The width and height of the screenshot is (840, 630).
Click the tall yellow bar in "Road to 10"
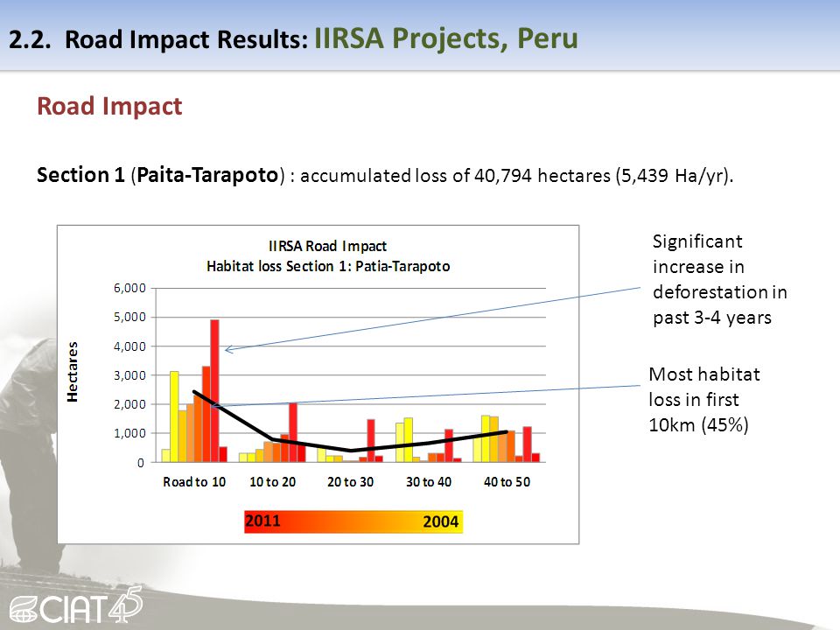pos(174,416)
